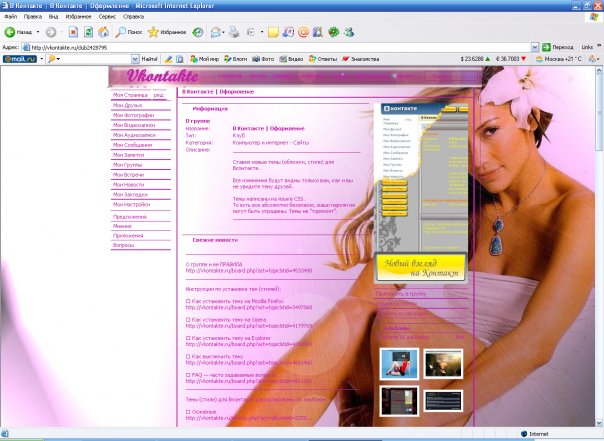Viewport: 604px width, 441px height.
Task: Open the theme preview image Новый взгляд
Action: tap(421, 193)
